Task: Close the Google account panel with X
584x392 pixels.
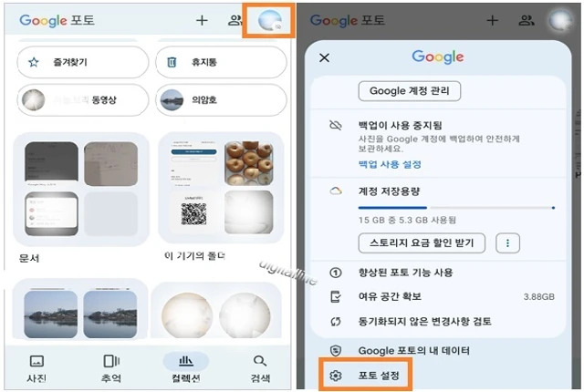Action: tap(325, 57)
